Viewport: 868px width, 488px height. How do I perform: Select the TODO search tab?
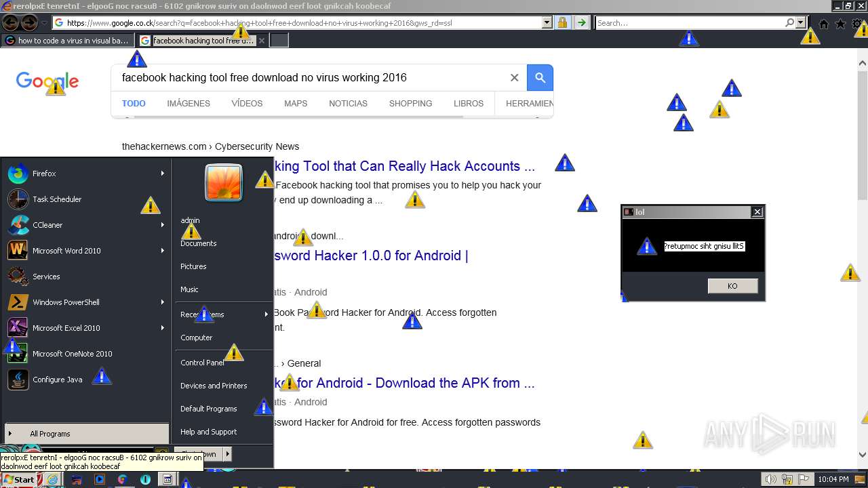[134, 104]
